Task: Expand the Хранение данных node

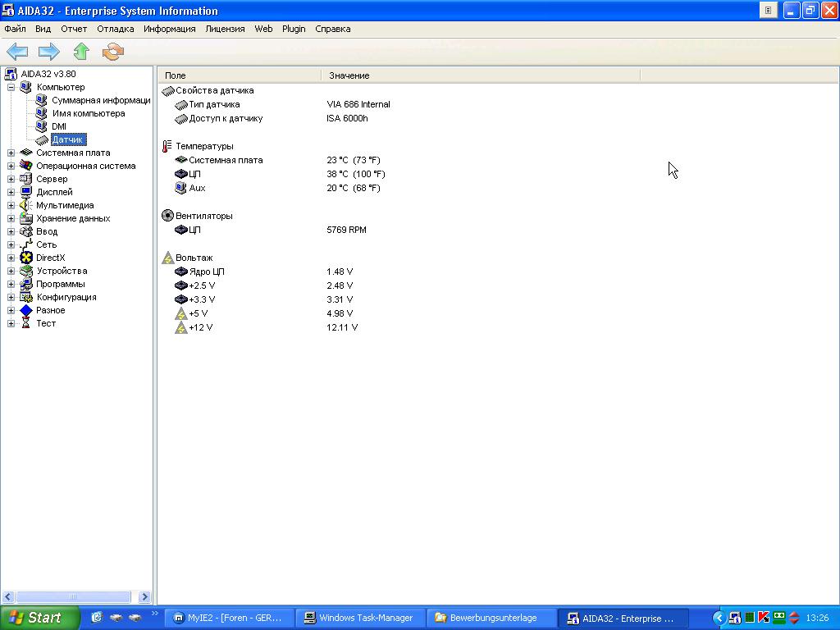Action: [11, 218]
